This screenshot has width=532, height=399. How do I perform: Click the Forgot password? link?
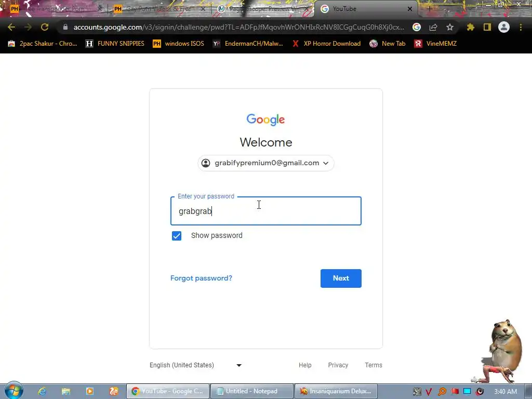pyautogui.click(x=201, y=278)
